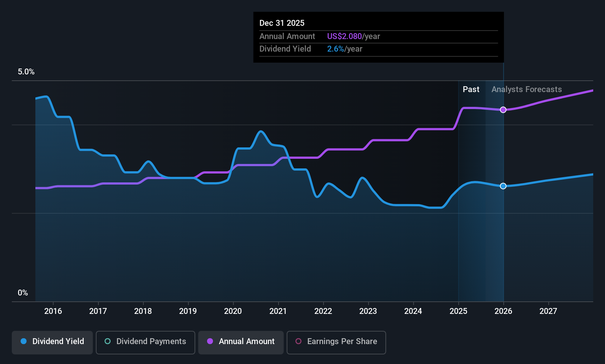Select the blue Dividend Yield data point marker
This screenshot has height=364, width=605.
(503, 186)
